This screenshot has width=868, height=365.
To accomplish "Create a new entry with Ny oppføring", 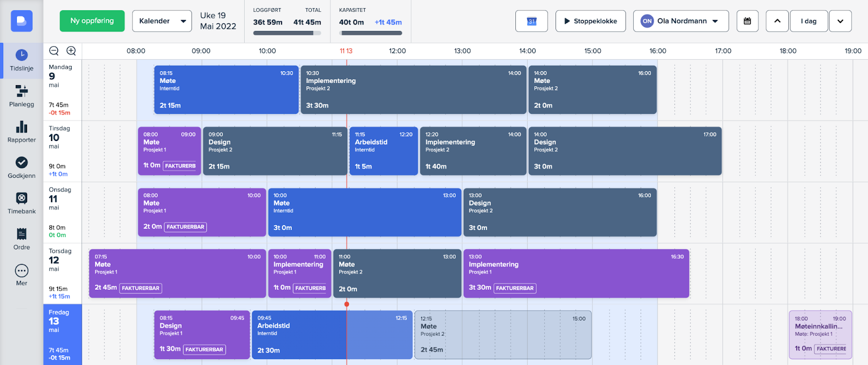I will pos(92,21).
